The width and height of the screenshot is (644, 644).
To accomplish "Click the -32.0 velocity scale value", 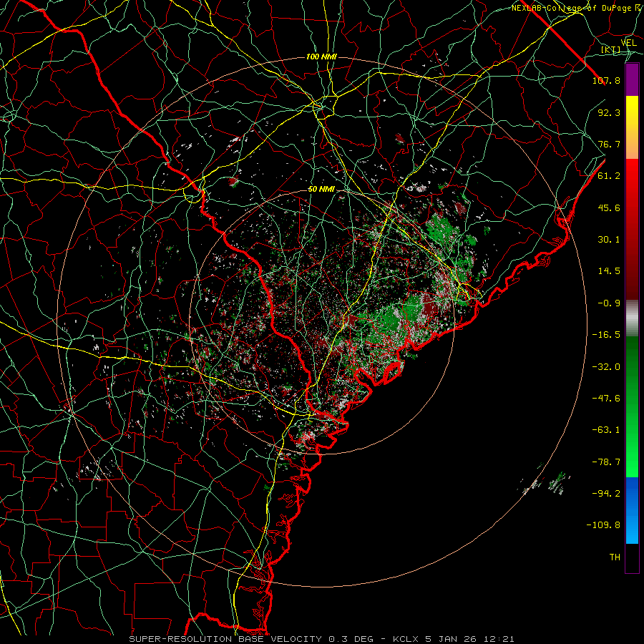I will click(x=606, y=367).
